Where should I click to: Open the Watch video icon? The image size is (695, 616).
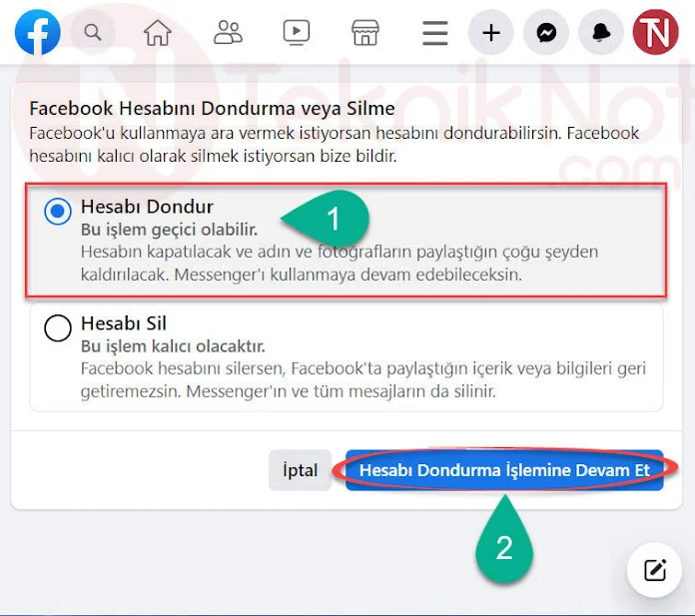297,33
